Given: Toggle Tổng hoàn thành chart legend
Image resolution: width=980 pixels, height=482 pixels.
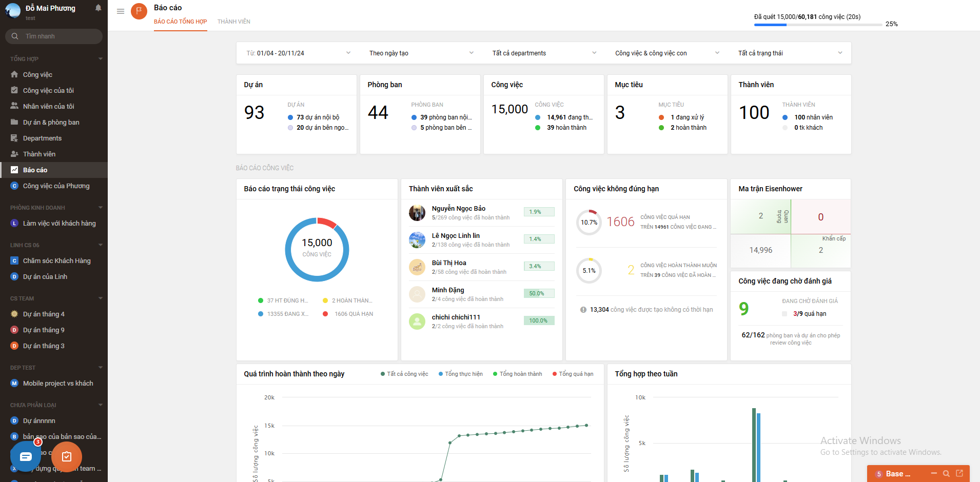Looking at the screenshot, I should [518, 374].
